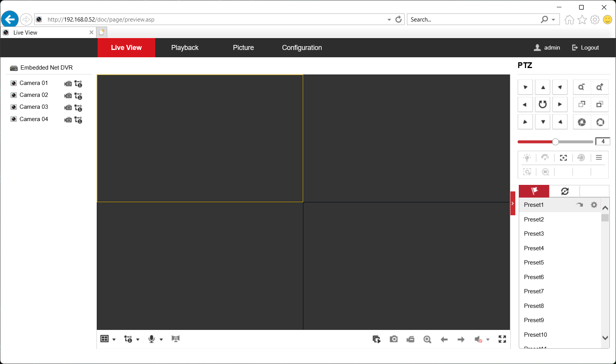Select Preset3 in the list
Image resolution: width=616 pixels, height=364 pixels.
coord(560,234)
